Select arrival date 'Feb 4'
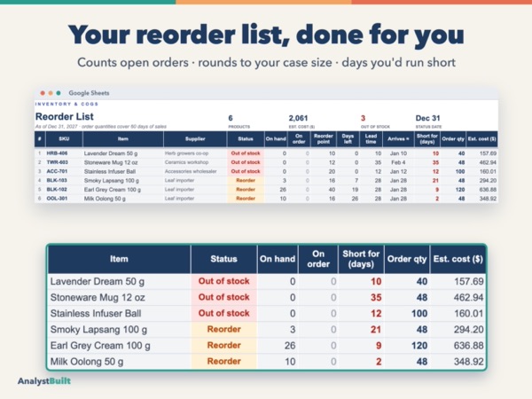This screenshot has height=399, width=532. [x=398, y=162]
